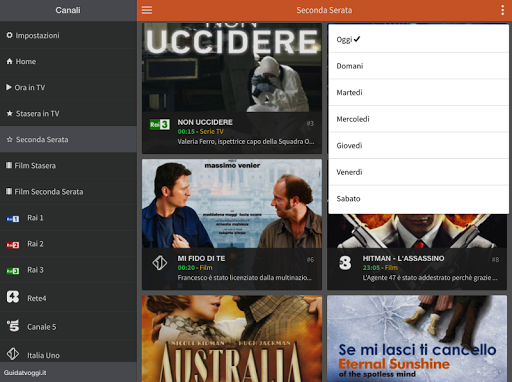Click the Guidatvoggi.it link

pyautogui.click(x=25, y=373)
